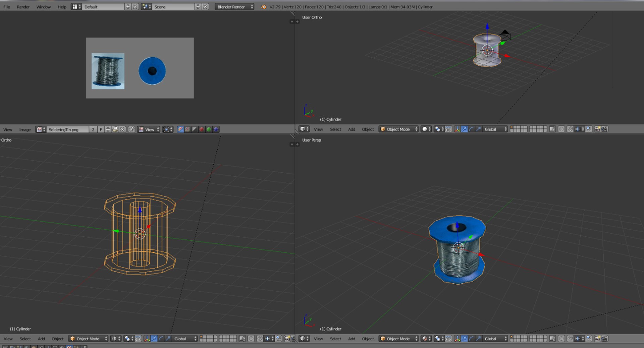Open viewport shading selector in top-right viewport
This screenshot has height=348, width=644.
[x=426, y=129]
